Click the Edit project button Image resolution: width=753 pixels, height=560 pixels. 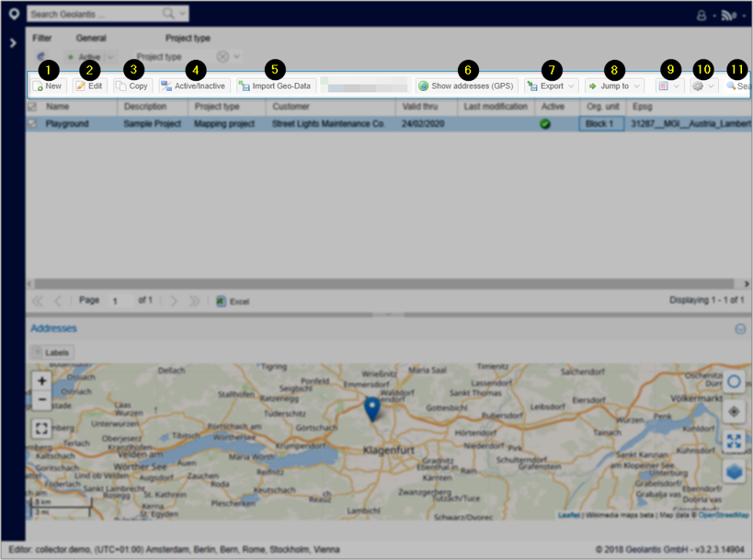click(89, 86)
